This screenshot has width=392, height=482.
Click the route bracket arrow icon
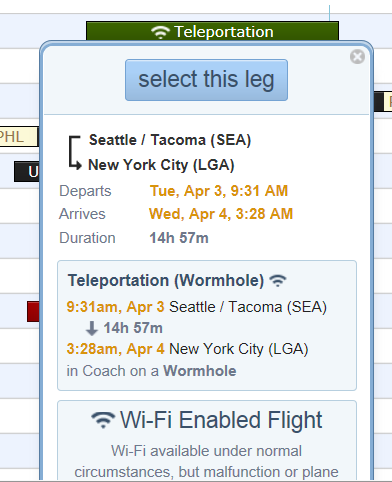pyautogui.click(x=75, y=153)
